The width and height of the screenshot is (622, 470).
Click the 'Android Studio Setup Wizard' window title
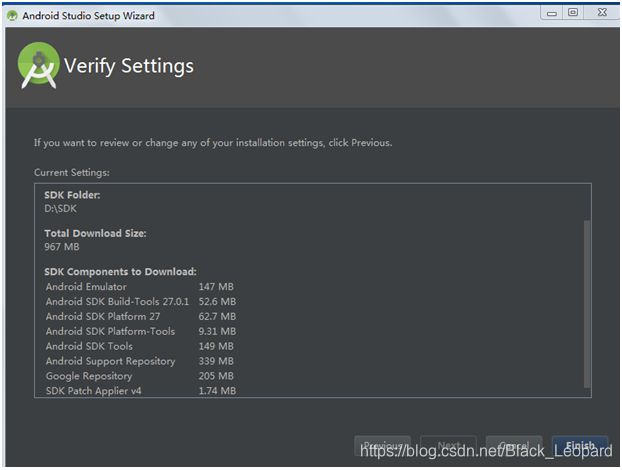click(x=88, y=16)
